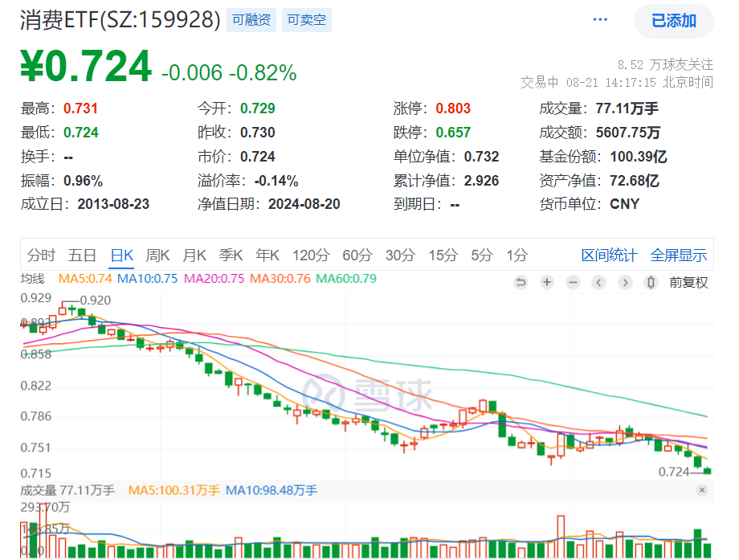Click the 单位净值 value 0.732

(481, 157)
